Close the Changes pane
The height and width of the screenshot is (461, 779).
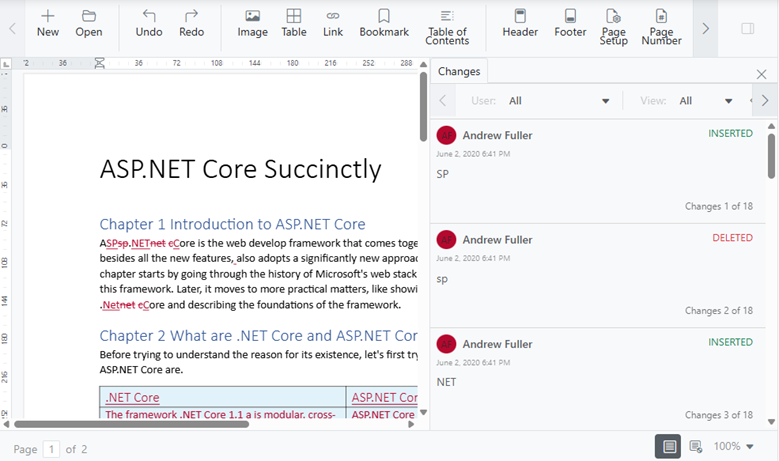tap(761, 75)
